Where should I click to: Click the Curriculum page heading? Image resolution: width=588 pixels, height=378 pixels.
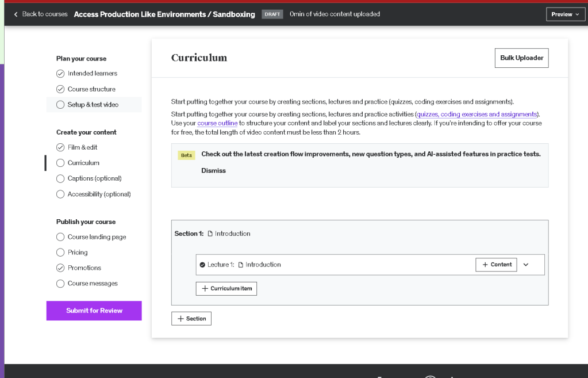click(199, 58)
